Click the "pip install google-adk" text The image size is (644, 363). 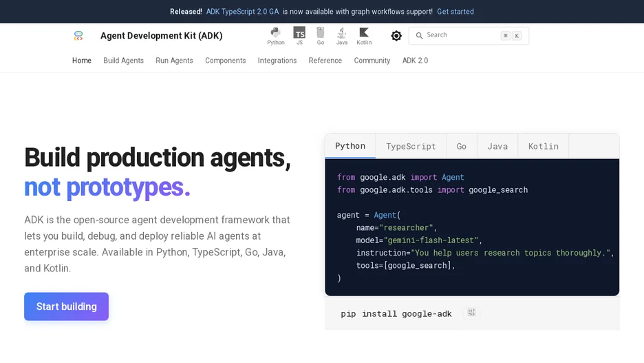point(396,314)
